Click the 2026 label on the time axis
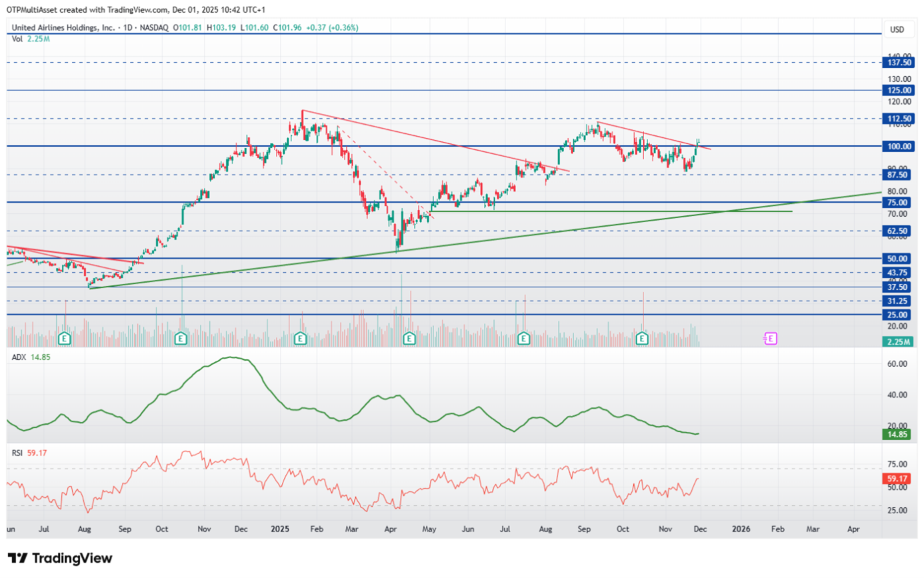This screenshot has height=578, width=924. (x=741, y=529)
